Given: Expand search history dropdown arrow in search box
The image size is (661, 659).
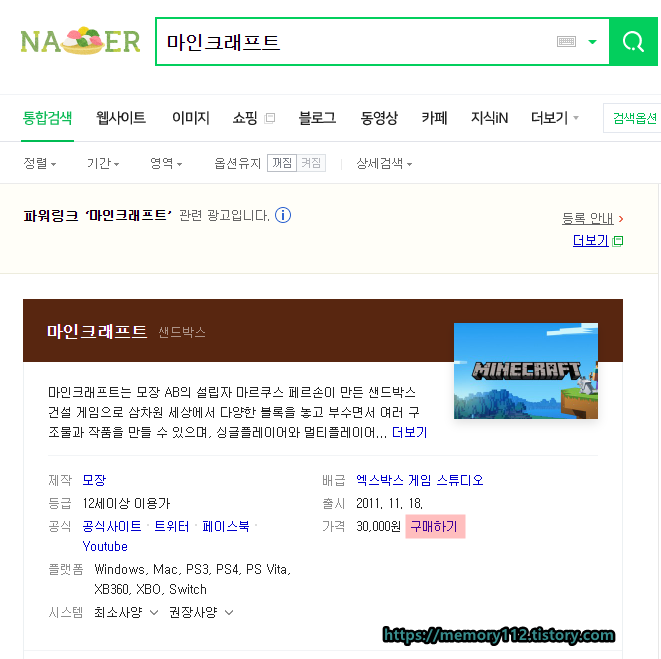Looking at the screenshot, I should point(592,42).
